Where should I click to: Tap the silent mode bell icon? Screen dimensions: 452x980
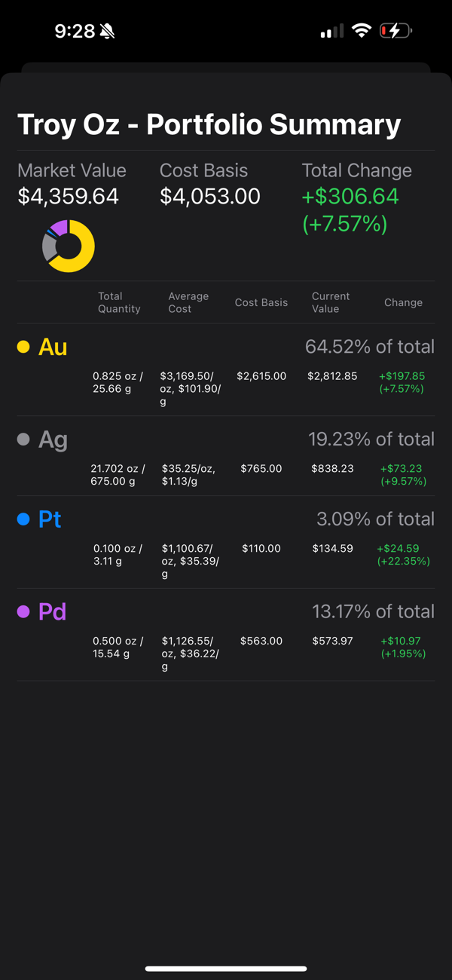107,31
